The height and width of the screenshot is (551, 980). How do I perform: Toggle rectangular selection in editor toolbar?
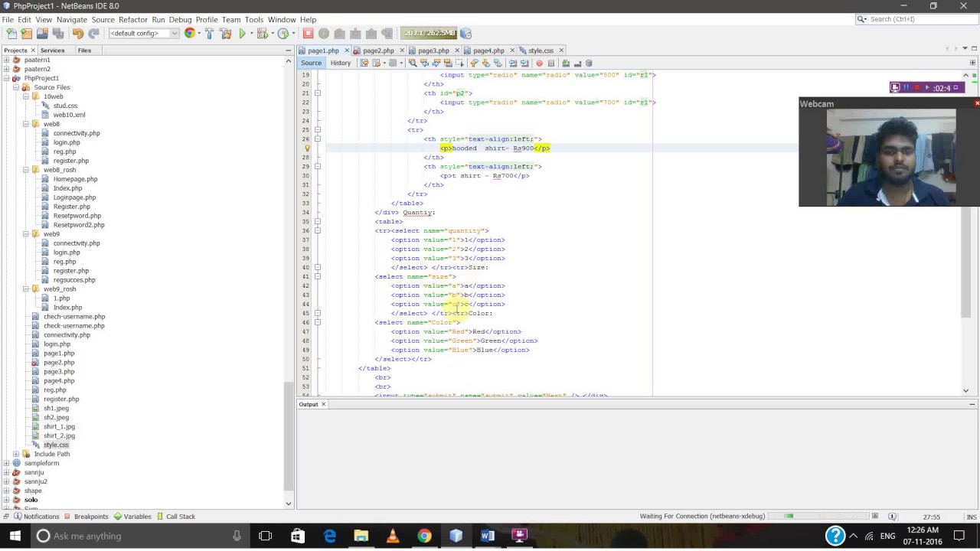pyautogui.click(x=459, y=63)
